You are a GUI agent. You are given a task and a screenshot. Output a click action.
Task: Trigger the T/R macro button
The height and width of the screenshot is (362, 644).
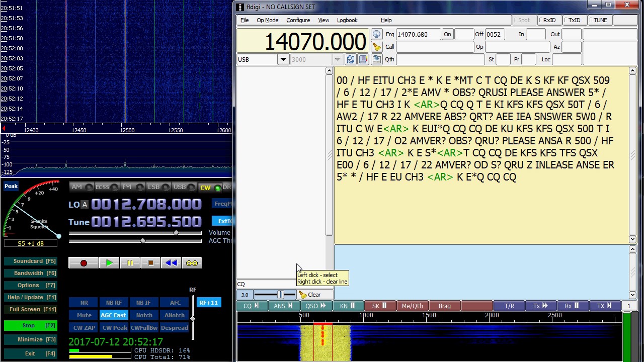click(509, 306)
